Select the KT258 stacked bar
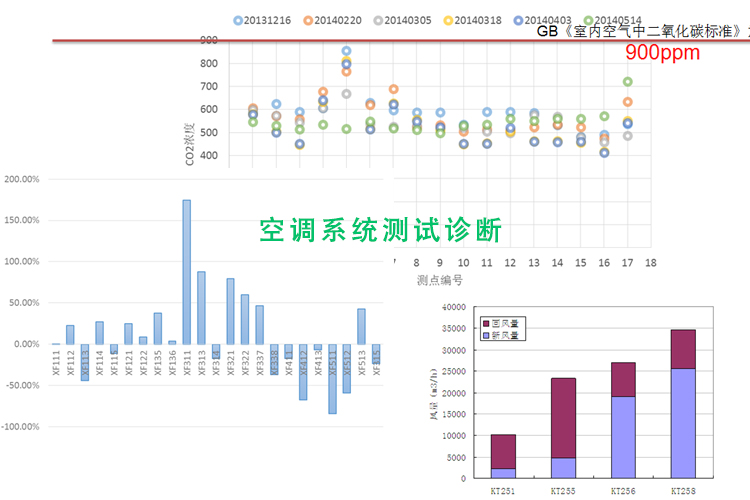Viewport: 750px width, 500px height. point(683,402)
